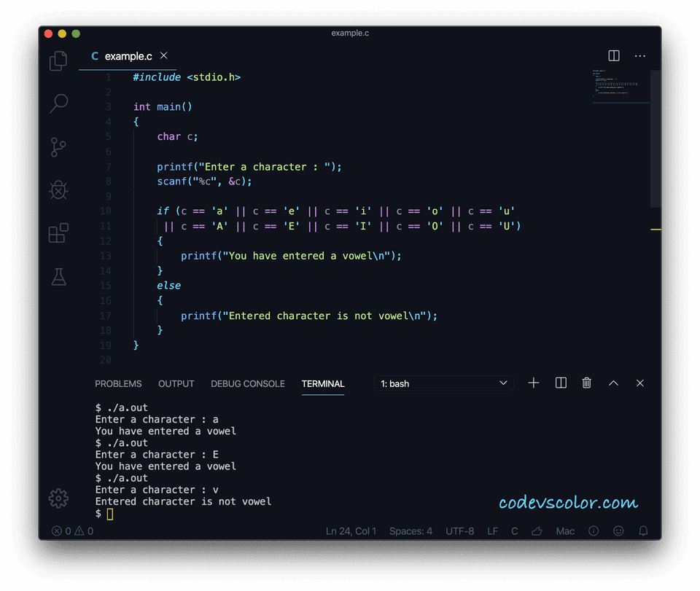Change UTF-8 encoding in status bar

coord(459,531)
